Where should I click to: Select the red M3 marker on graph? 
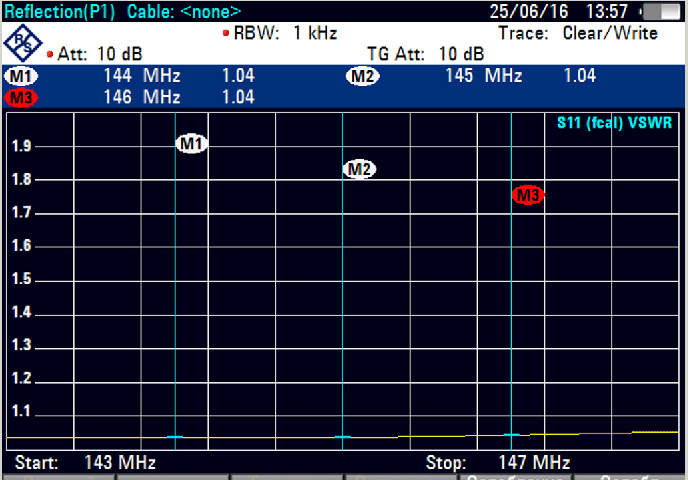click(527, 196)
